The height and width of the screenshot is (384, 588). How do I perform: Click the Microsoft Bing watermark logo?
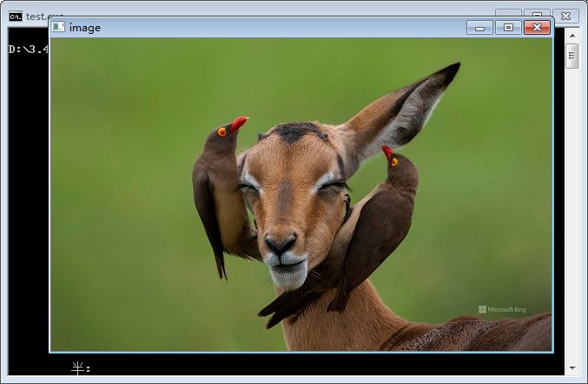tap(482, 309)
